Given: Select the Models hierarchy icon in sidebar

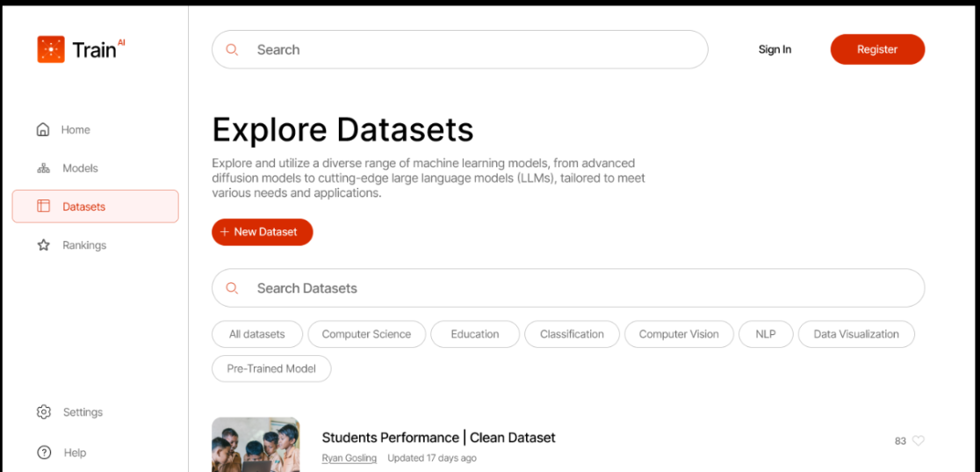Looking at the screenshot, I should pyautogui.click(x=43, y=169).
